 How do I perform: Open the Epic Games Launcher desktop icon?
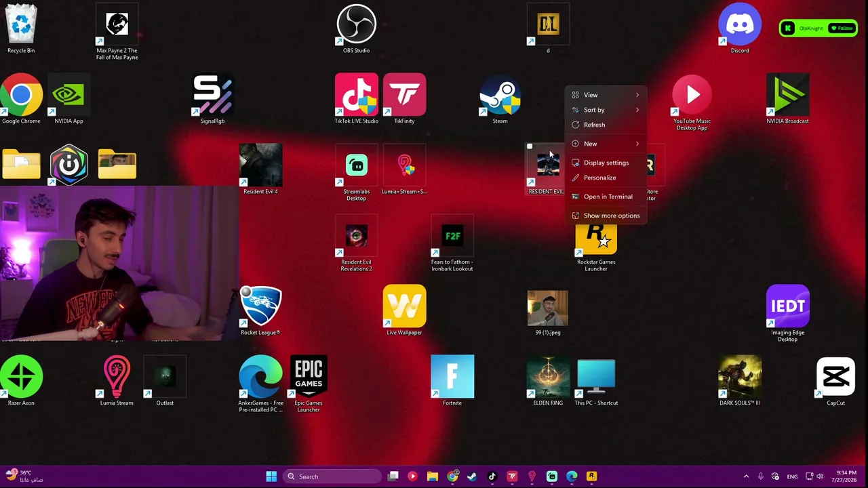309,384
